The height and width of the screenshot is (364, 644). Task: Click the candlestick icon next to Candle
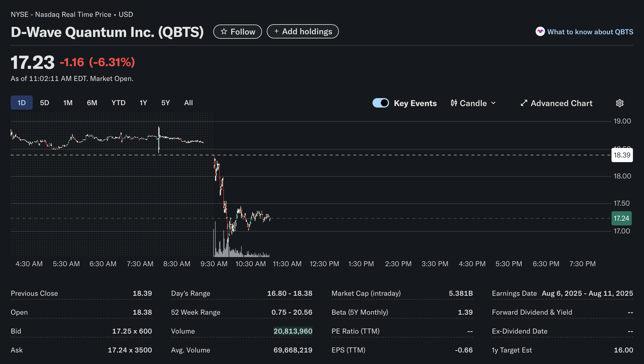454,103
